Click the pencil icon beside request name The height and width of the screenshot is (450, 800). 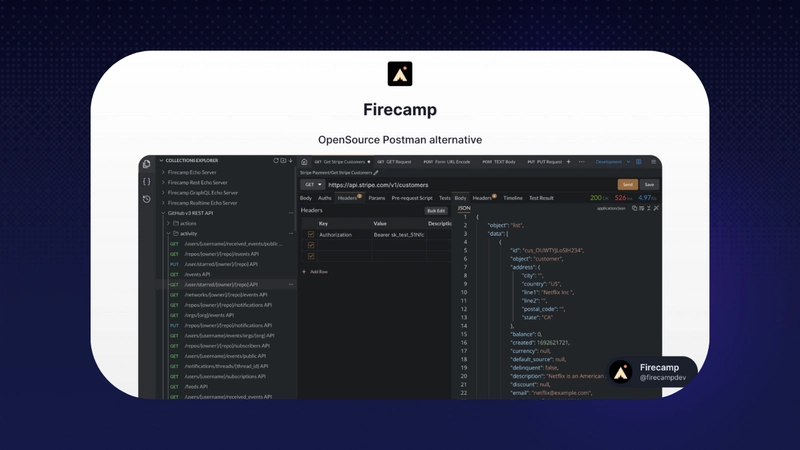tap(376, 172)
